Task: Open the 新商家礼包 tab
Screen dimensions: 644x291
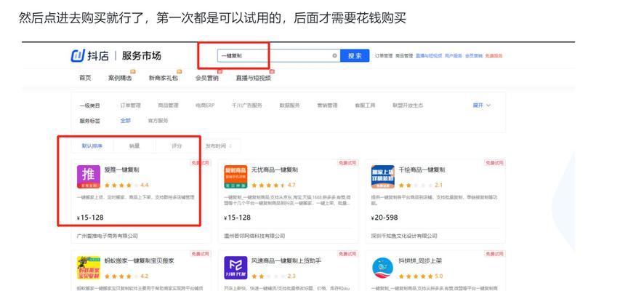Action: [x=164, y=78]
